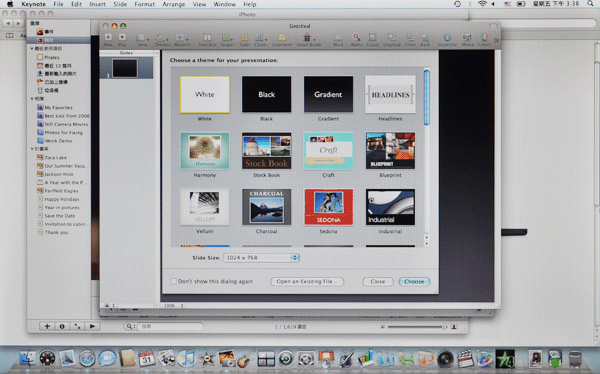Insert a Text Box from toolbar
The width and height of the screenshot is (600, 374).
coord(207,38)
